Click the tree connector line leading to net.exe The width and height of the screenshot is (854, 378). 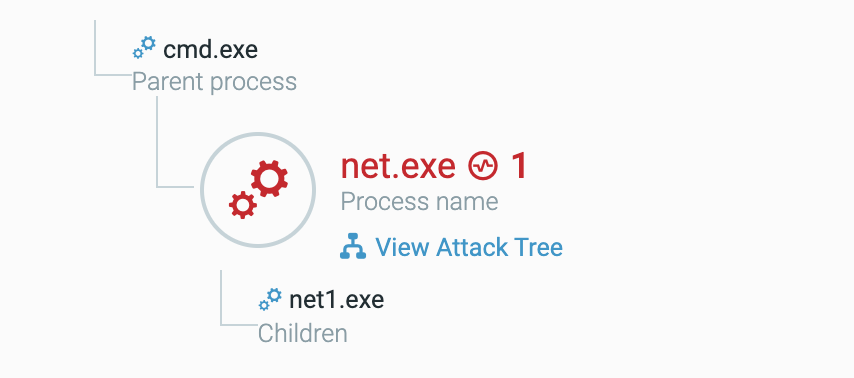157,143
